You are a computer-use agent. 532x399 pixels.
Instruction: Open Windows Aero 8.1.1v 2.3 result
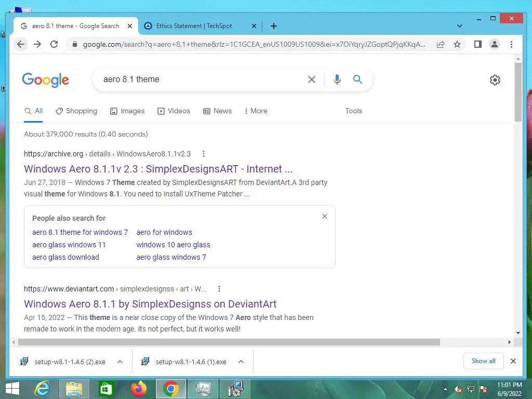tap(158, 169)
